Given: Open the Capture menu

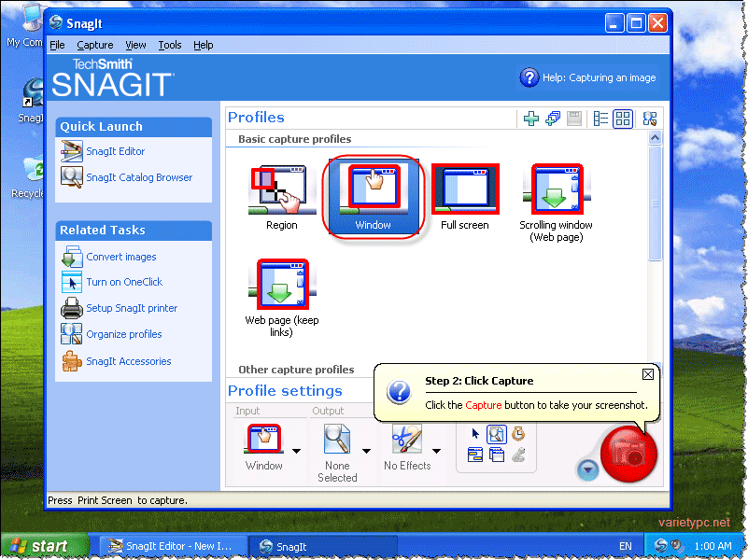Looking at the screenshot, I should coord(95,46).
